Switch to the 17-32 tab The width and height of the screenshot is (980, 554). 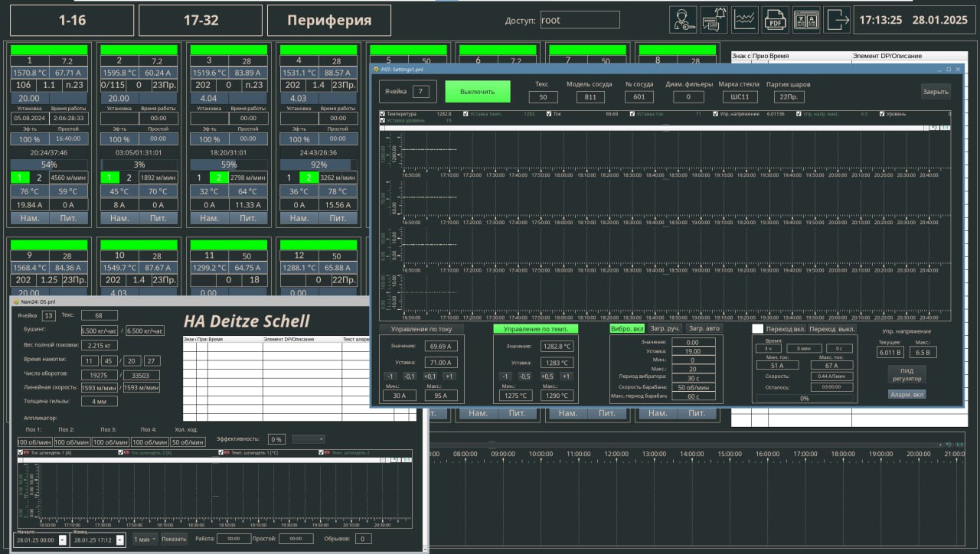pyautogui.click(x=201, y=21)
